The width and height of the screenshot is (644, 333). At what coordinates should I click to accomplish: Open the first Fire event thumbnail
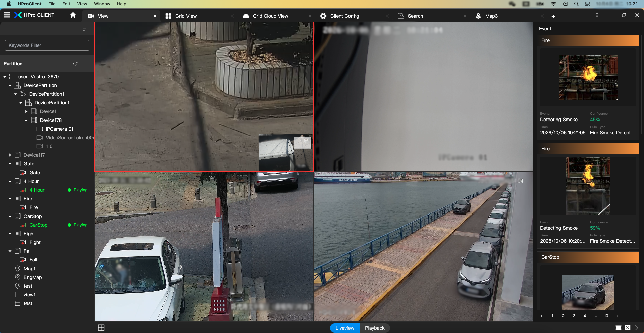pos(588,78)
